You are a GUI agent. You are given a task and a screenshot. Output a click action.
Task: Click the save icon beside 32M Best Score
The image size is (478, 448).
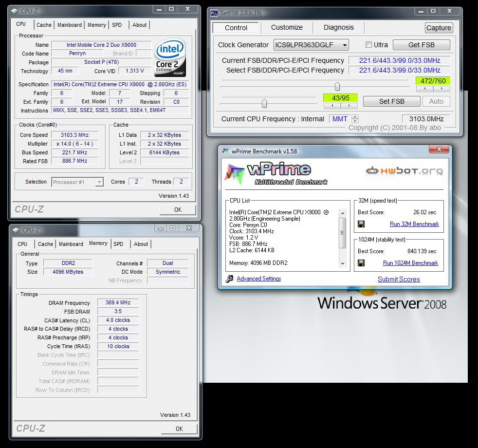[361, 224]
